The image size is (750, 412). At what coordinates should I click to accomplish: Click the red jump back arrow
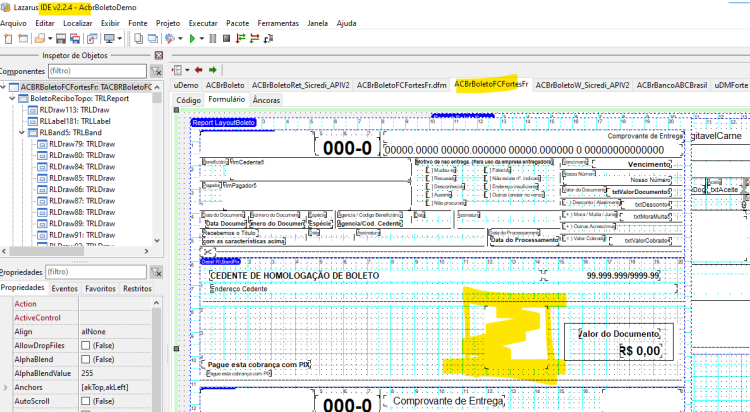tap(199, 70)
